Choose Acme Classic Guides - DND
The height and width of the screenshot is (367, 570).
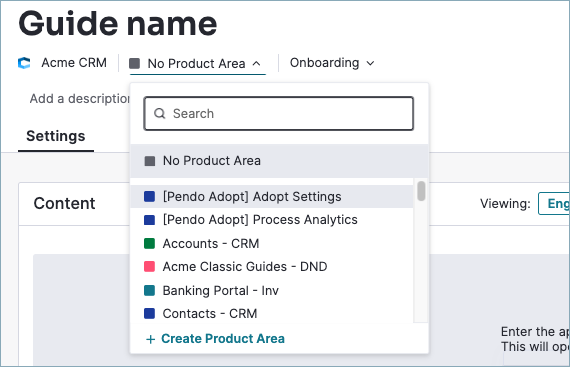pos(272,267)
